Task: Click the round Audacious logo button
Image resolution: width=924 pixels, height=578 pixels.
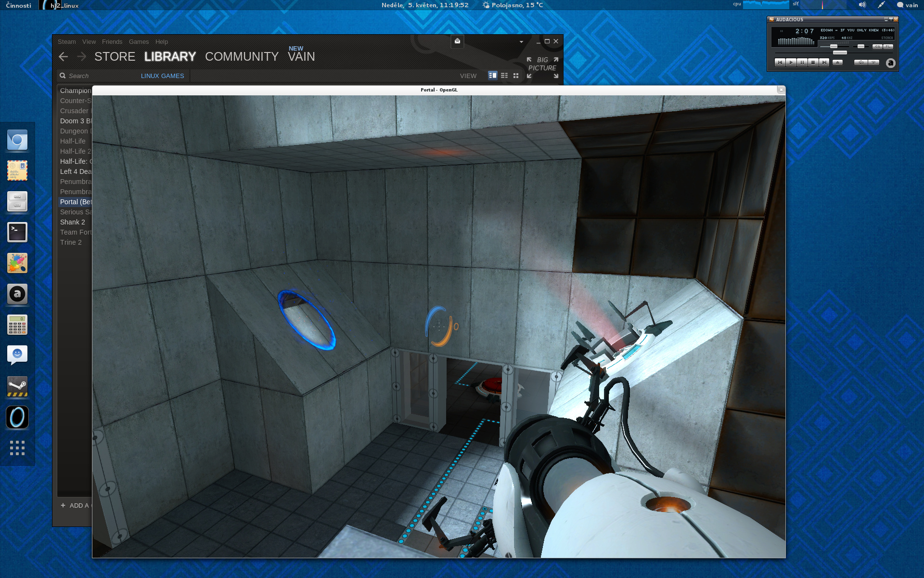Action: pyautogui.click(x=891, y=63)
